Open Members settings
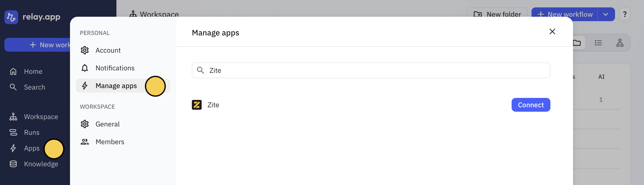Image resolution: width=644 pixels, height=185 pixels. [110, 141]
